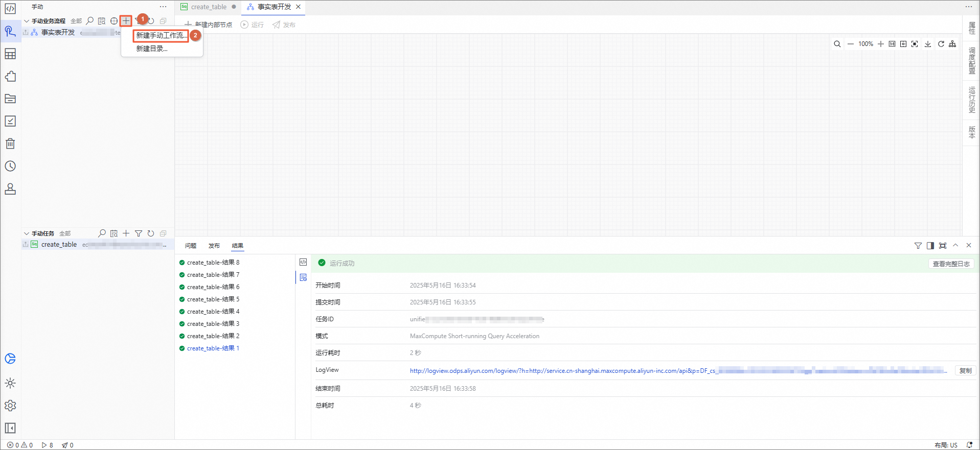
Task: Toggle split layout of the bottom panel
Action: [930, 246]
